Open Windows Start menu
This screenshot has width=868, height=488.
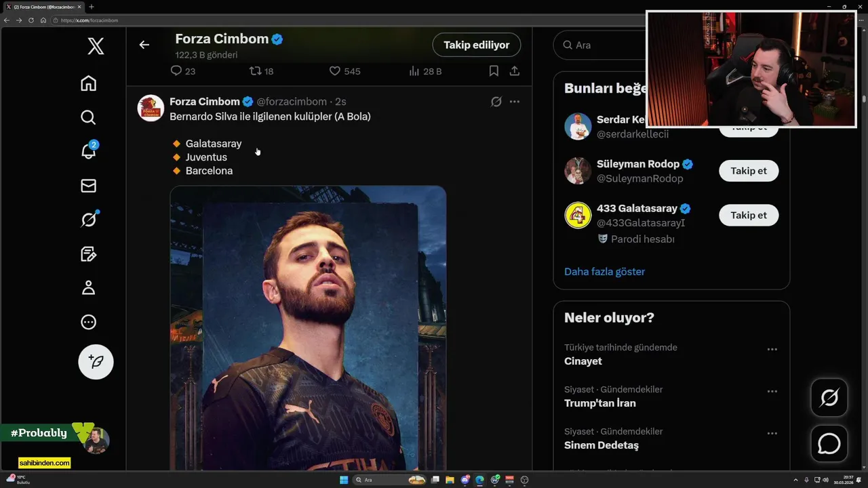point(344,480)
